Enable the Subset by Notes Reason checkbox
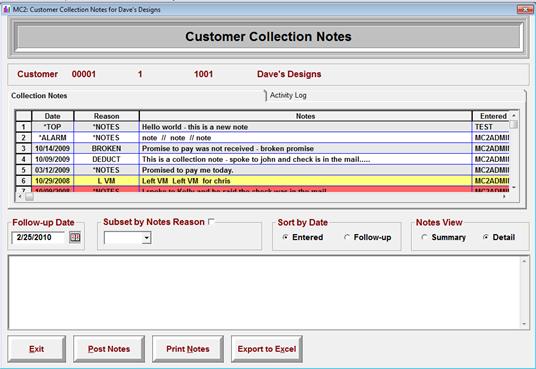This screenshot has height=369, width=536. (211, 222)
